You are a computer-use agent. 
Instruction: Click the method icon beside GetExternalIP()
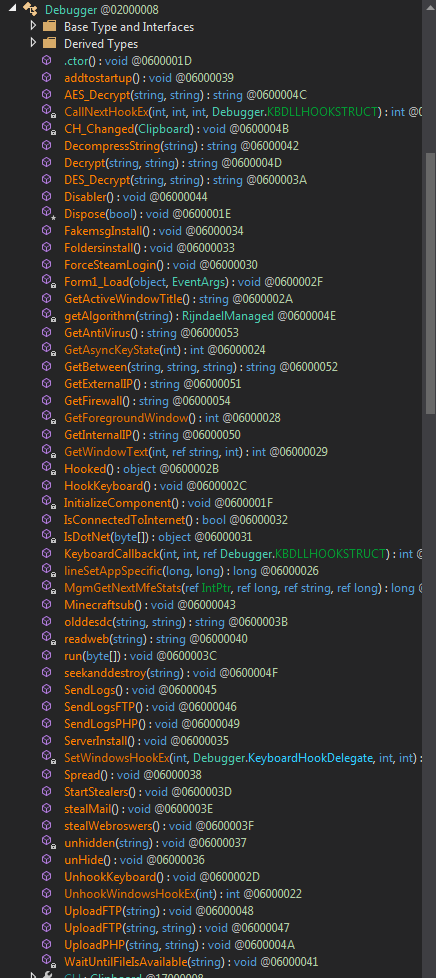point(47,384)
